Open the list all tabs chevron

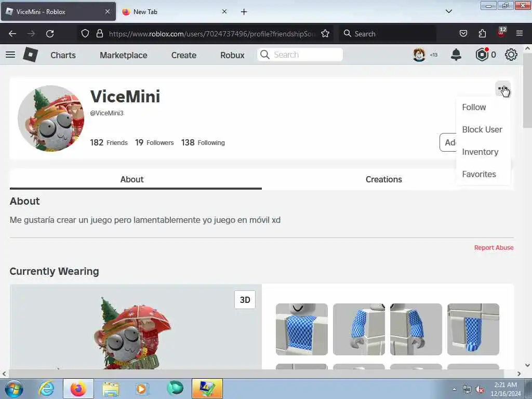[x=449, y=11]
